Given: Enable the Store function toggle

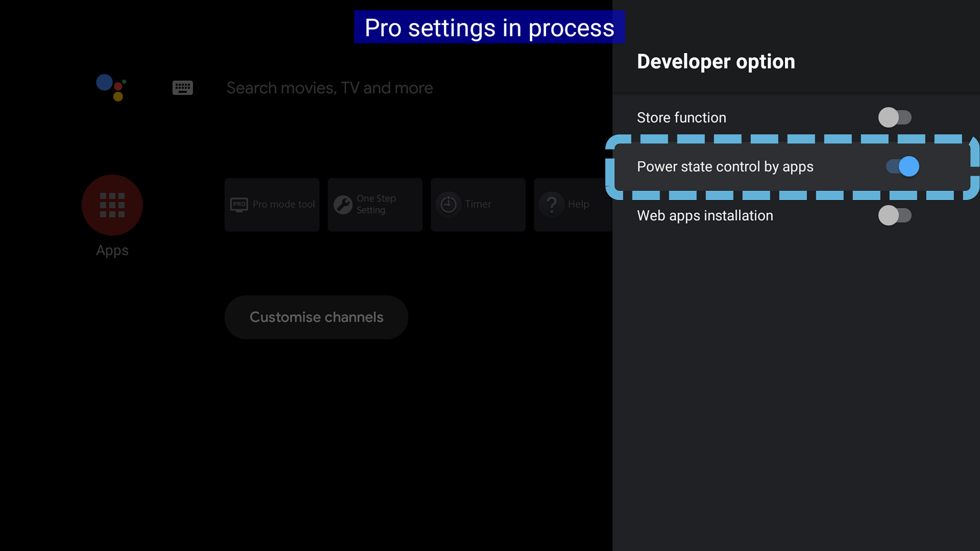Looking at the screenshot, I should (894, 117).
